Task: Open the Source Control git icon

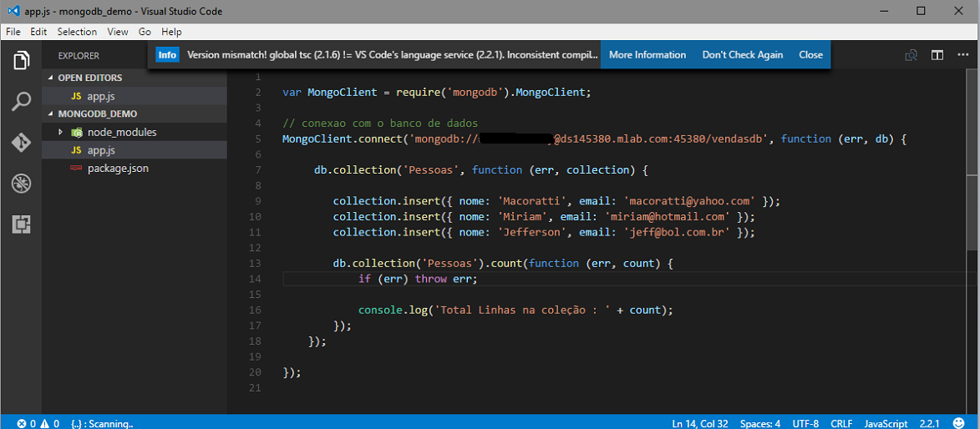Action: point(22,143)
